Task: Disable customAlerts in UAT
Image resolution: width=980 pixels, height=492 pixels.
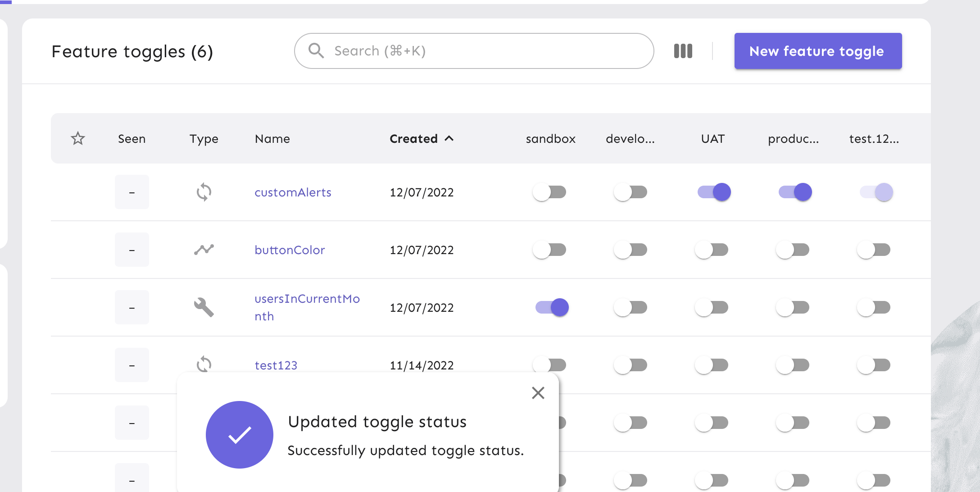Action: (714, 192)
